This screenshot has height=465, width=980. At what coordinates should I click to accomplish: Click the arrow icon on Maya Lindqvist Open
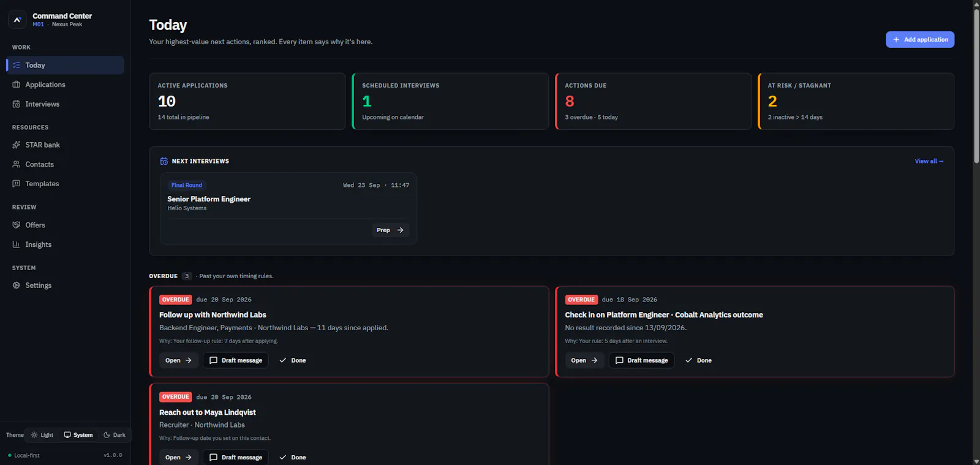point(189,458)
